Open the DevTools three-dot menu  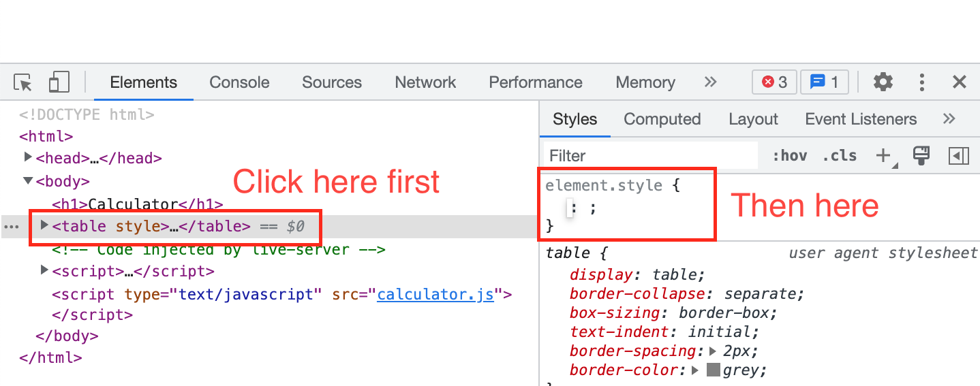[x=922, y=83]
